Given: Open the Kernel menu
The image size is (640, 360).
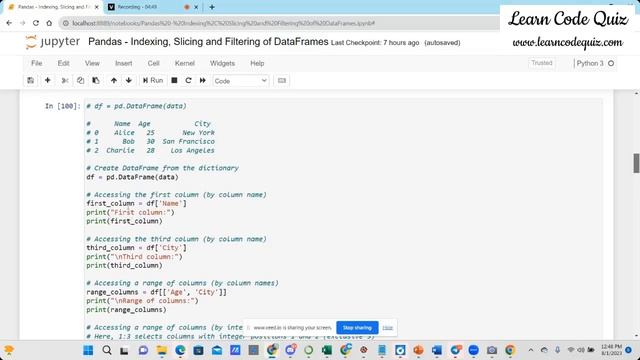Looking at the screenshot, I should (x=184, y=63).
